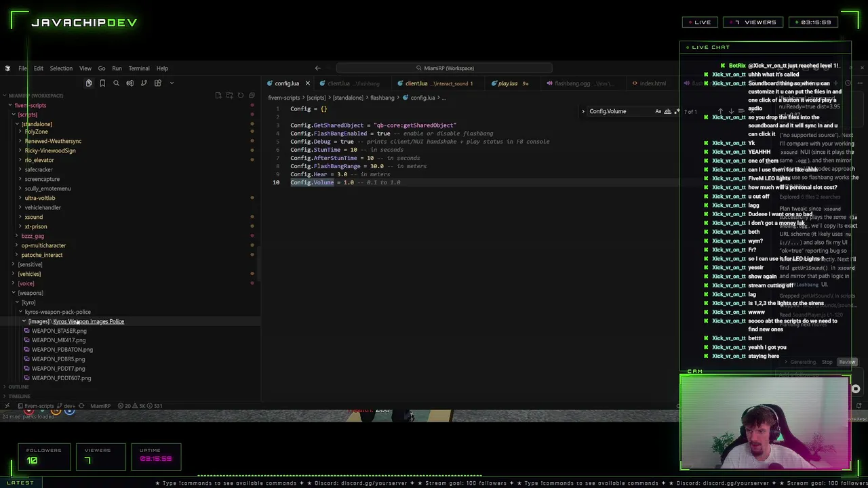Close the config.lua tab
868x488 pixels.
click(307, 83)
